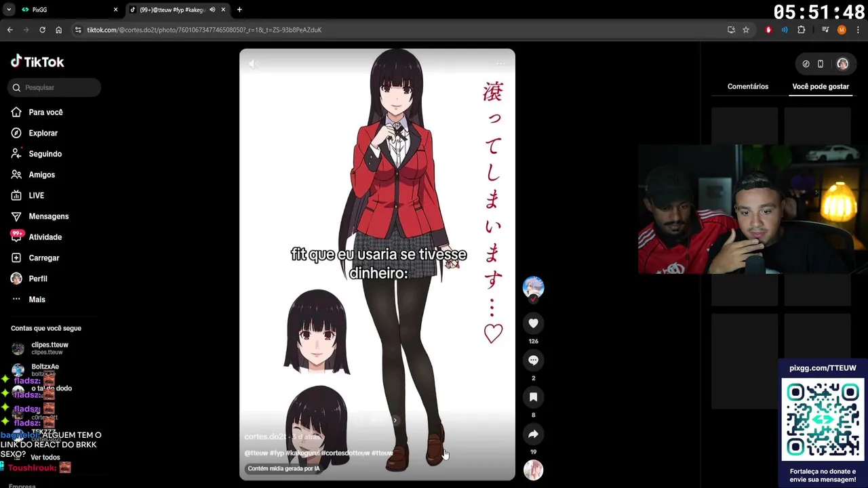Image resolution: width=868 pixels, height=488 pixels.
Task: Click the TikTok logo
Action: pyautogui.click(x=37, y=62)
